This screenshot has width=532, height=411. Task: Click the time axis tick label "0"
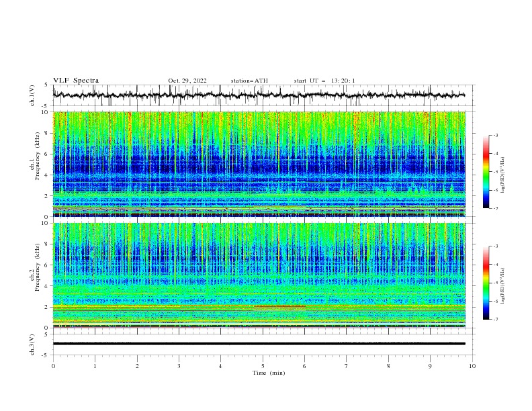tap(53, 366)
